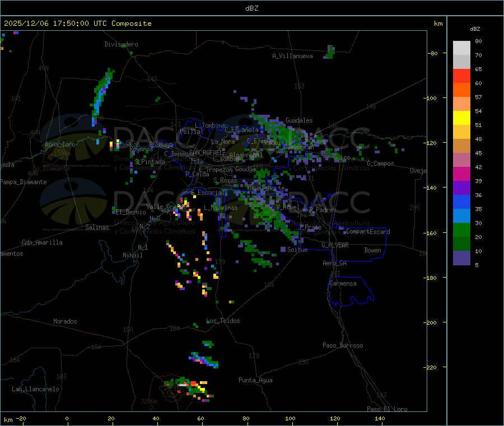Click the Cda_Amarilla map label
This screenshot has width=504, height=426.
click(42, 242)
